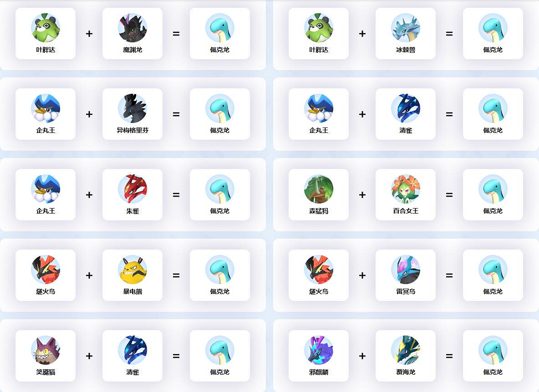
Task: Click the 朱雀 red bird icon
Action: 132,189
